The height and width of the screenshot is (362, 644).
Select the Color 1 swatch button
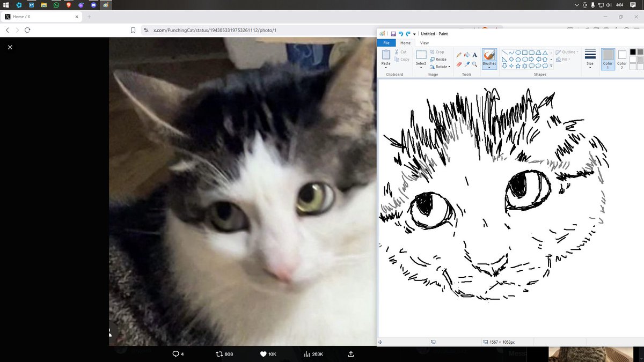(x=608, y=58)
